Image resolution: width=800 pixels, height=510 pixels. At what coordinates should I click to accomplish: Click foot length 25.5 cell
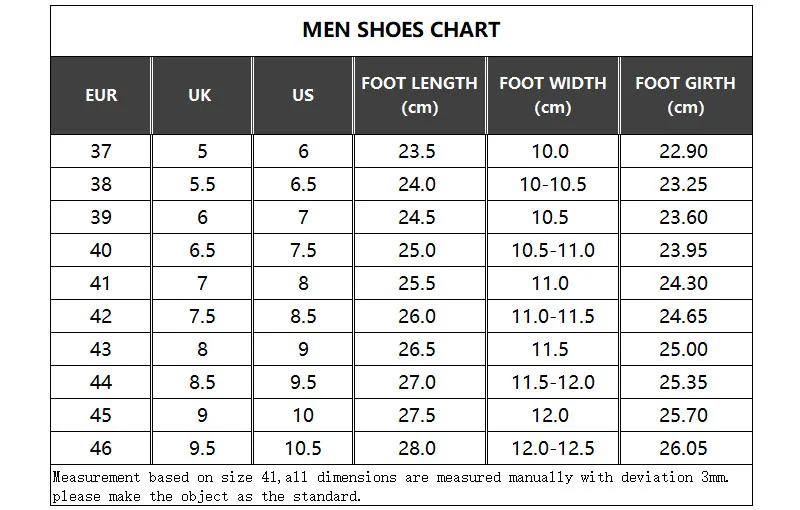[x=418, y=283]
